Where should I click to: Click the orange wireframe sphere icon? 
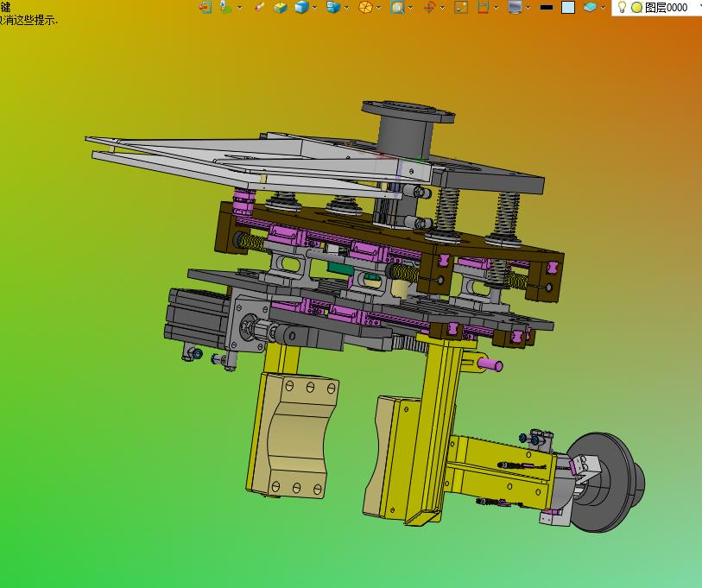(x=365, y=7)
